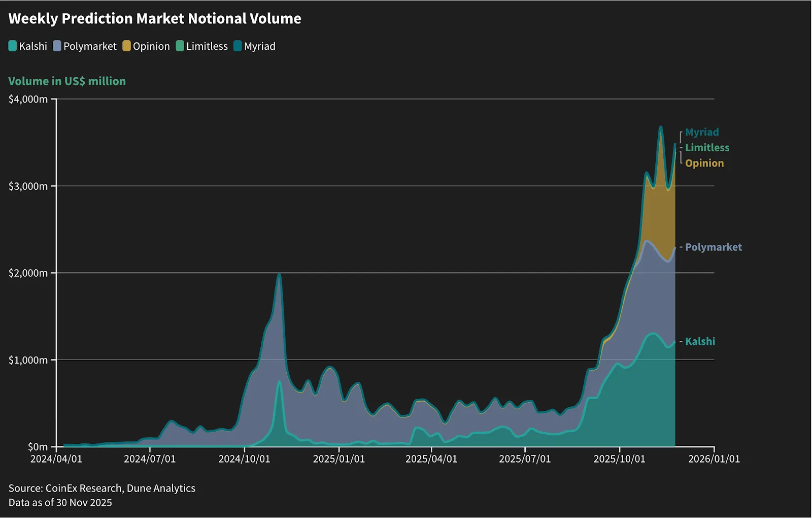Click the Kalshi series label beside chart
The image size is (812, 518).
(x=700, y=341)
